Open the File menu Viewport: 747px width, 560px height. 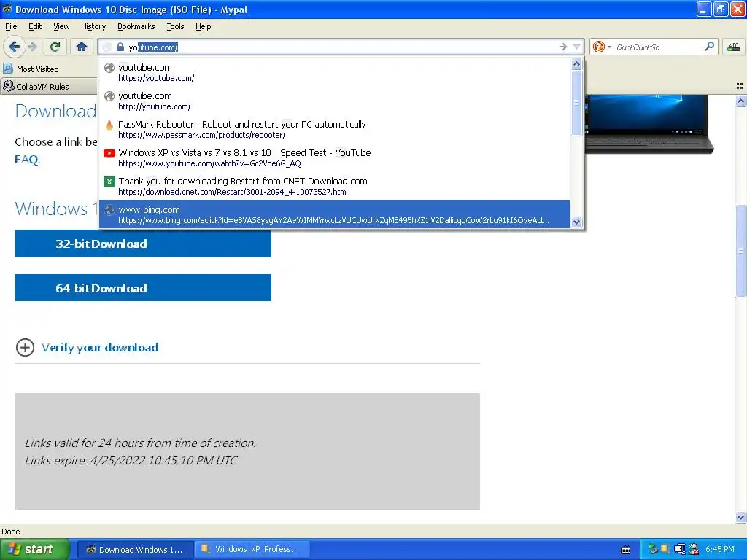[11, 26]
